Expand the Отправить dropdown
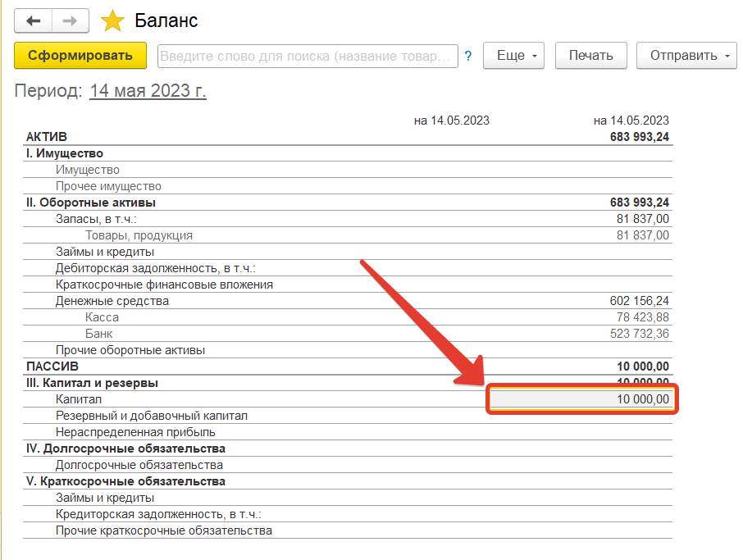 coord(687,56)
